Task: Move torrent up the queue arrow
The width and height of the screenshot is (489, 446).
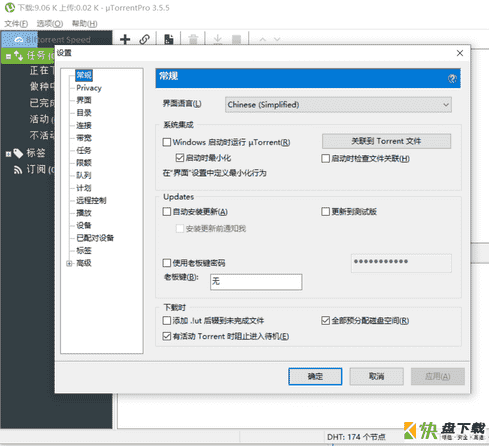Action: point(263,39)
